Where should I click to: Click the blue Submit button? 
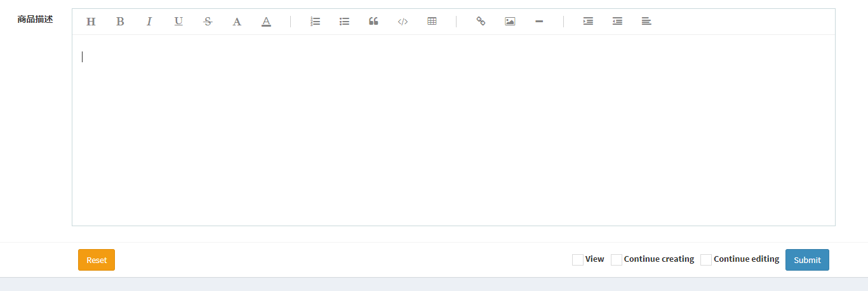807,260
